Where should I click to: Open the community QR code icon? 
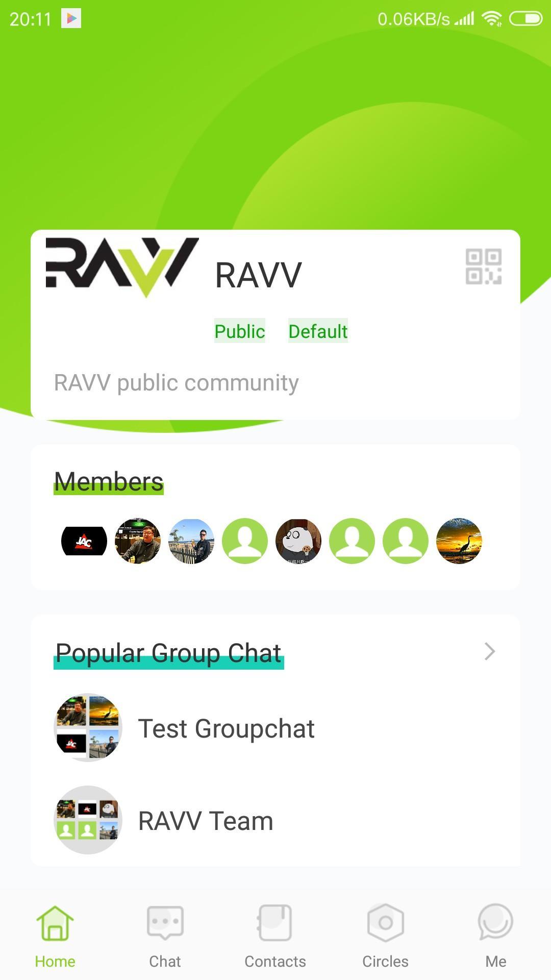(x=483, y=266)
